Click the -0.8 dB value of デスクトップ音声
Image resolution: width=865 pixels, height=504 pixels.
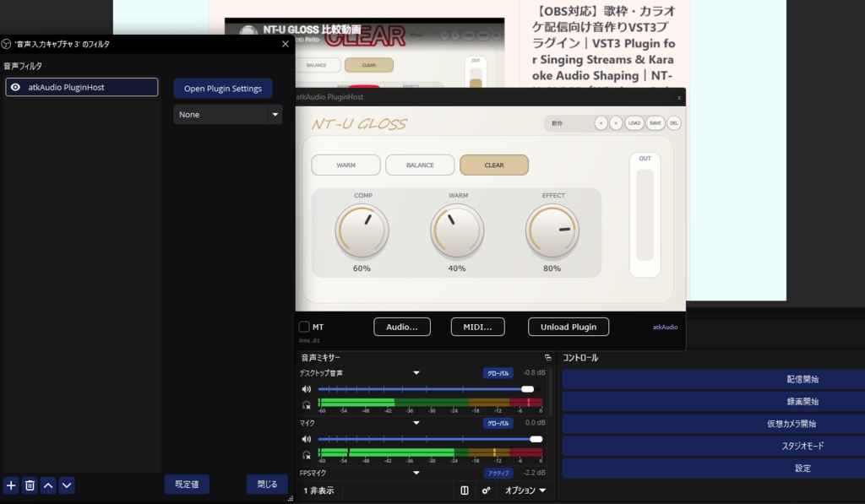pos(534,372)
